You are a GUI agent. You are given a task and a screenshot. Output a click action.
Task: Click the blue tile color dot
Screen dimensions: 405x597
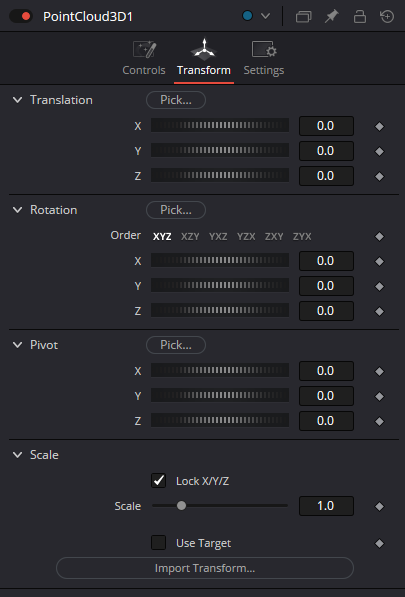pos(247,16)
